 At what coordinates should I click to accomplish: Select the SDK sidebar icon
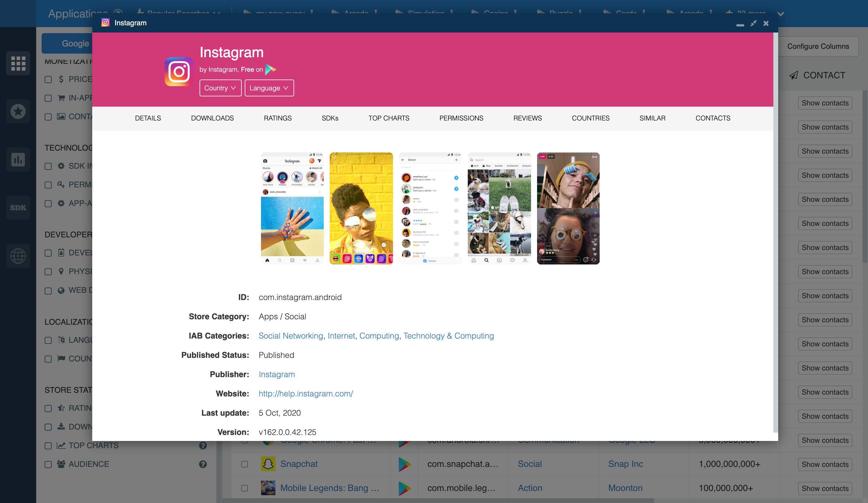pos(18,208)
